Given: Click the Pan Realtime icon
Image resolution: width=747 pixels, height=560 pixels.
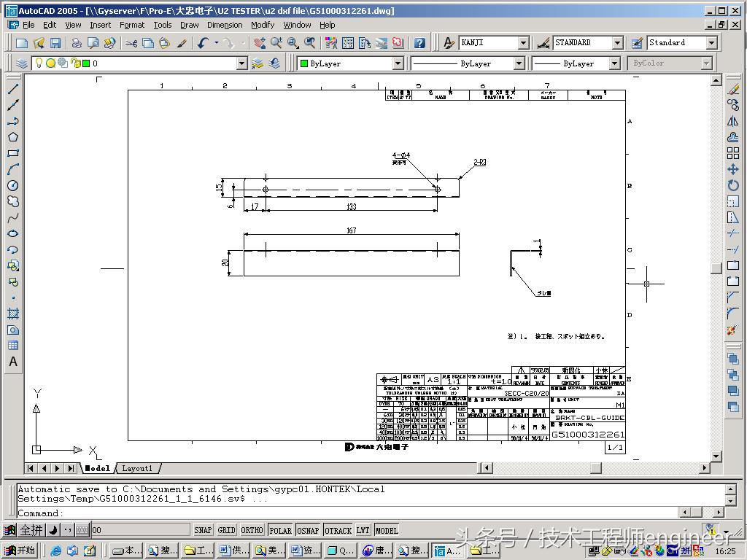Looking at the screenshot, I should (x=259, y=43).
